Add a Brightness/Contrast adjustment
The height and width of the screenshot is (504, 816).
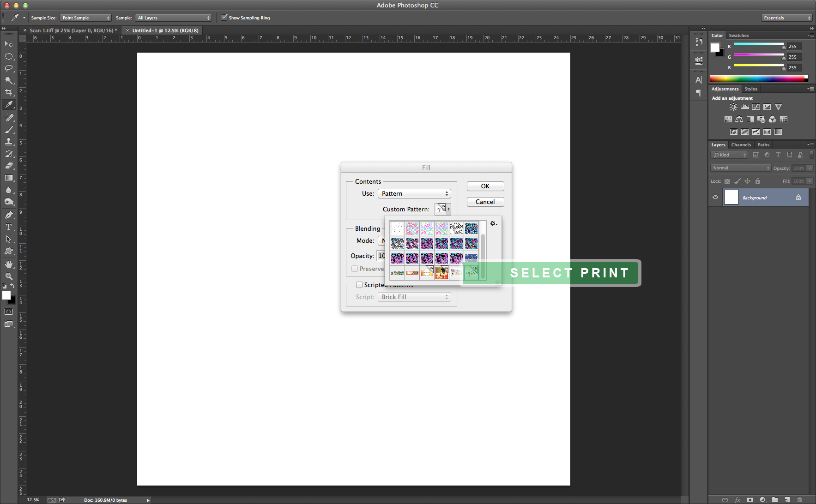click(x=733, y=107)
